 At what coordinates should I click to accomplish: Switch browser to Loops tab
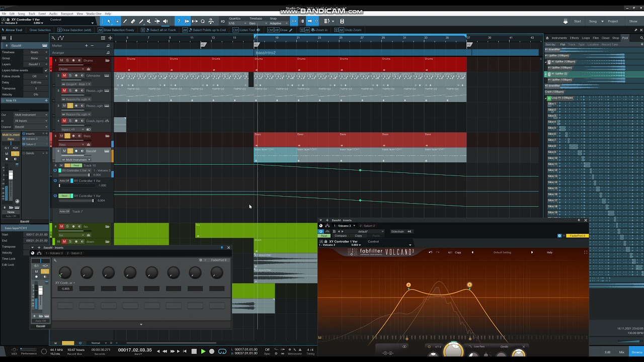tap(586, 38)
